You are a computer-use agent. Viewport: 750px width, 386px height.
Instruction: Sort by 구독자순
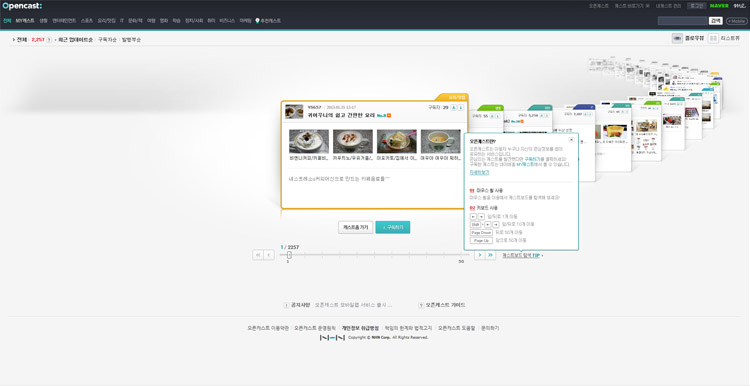pos(107,40)
